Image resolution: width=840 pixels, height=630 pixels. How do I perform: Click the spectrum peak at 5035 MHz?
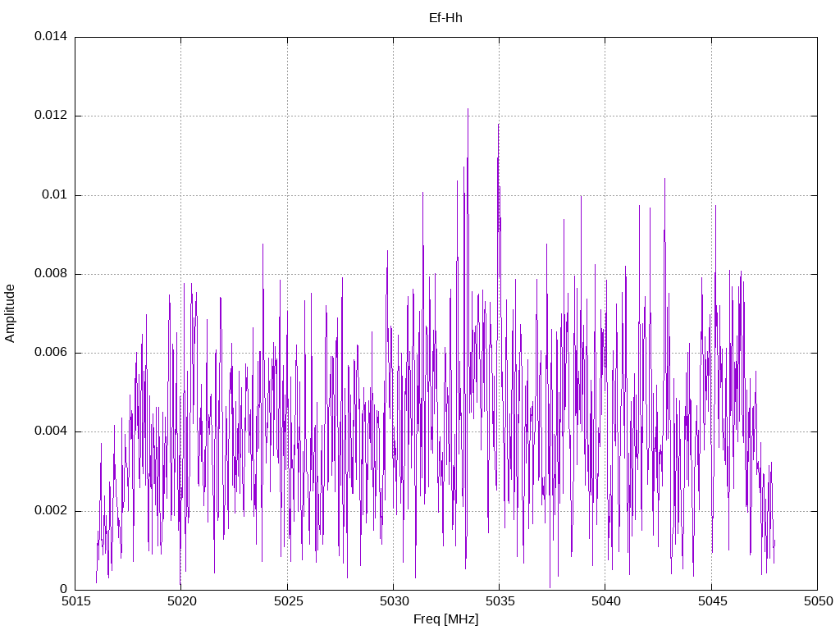coord(499,125)
